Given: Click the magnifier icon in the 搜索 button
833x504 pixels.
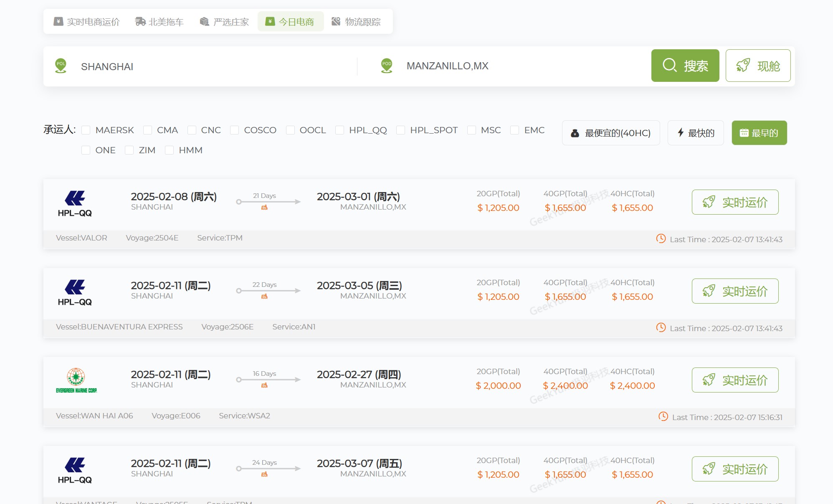Looking at the screenshot, I should pos(670,66).
